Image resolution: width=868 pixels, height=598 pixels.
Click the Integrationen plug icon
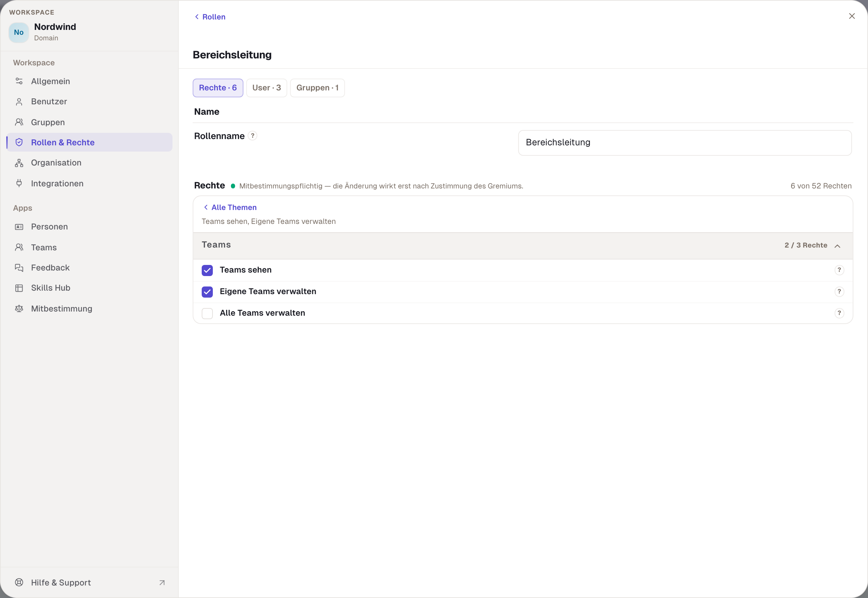[19, 183]
